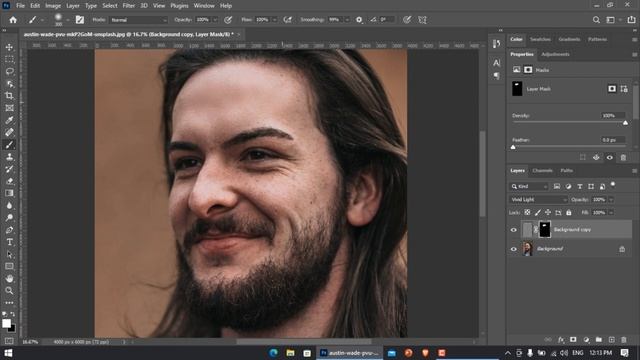Toggle lock all on layer
The image size is (640, 360).
point(569,212)
